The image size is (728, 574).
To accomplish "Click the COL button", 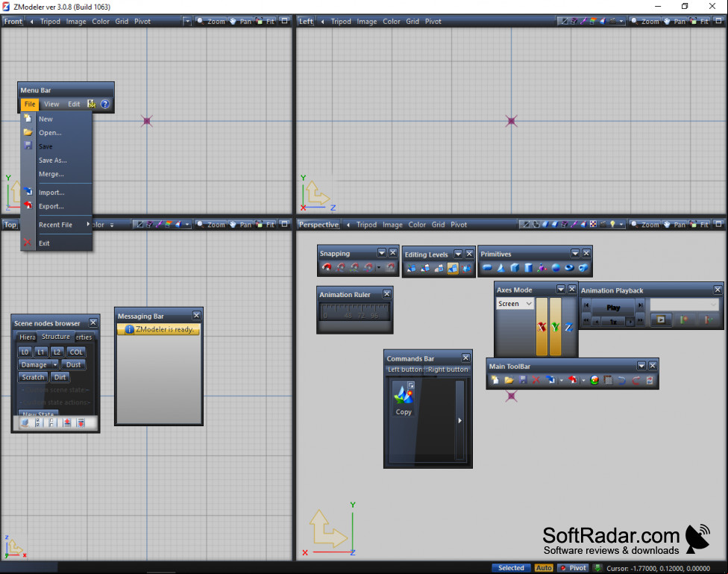I will click(x=76, y=352).
